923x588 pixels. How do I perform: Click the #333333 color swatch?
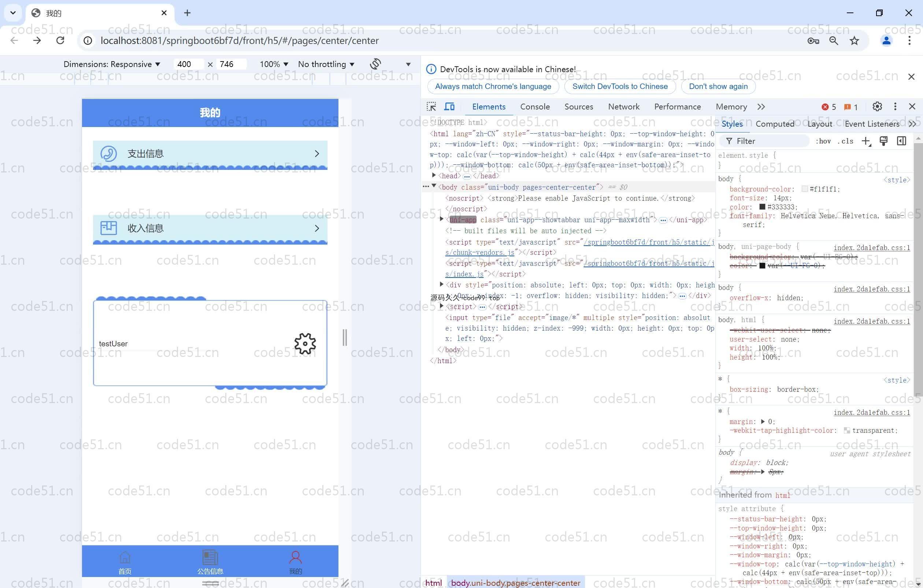[x=763, y=207]
